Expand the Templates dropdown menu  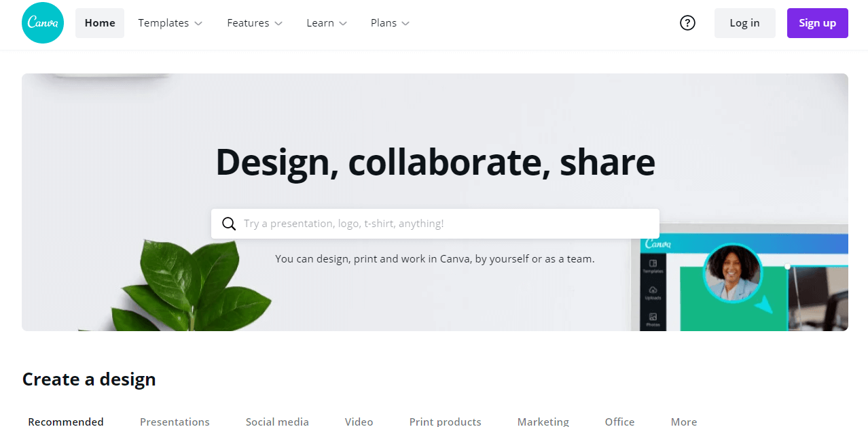(x=170, y=23)
